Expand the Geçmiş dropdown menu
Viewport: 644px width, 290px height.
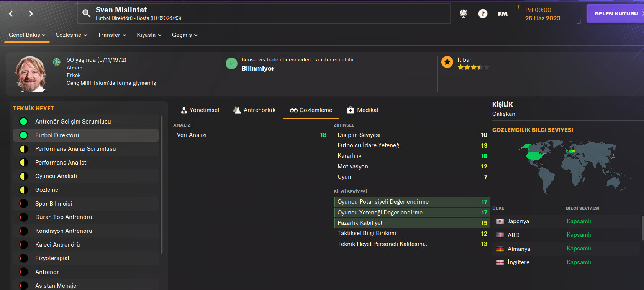point(185,35)
